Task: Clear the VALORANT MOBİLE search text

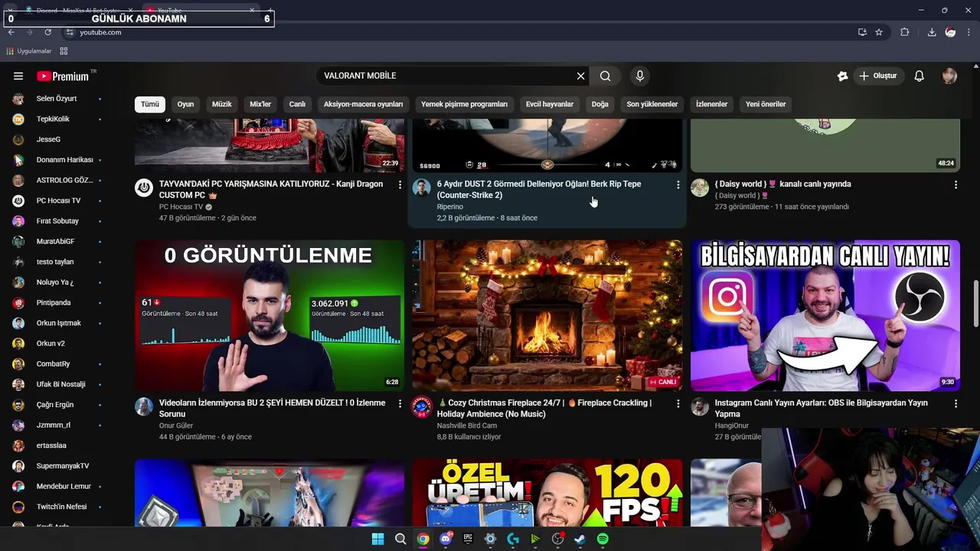Action: (580, 76)
